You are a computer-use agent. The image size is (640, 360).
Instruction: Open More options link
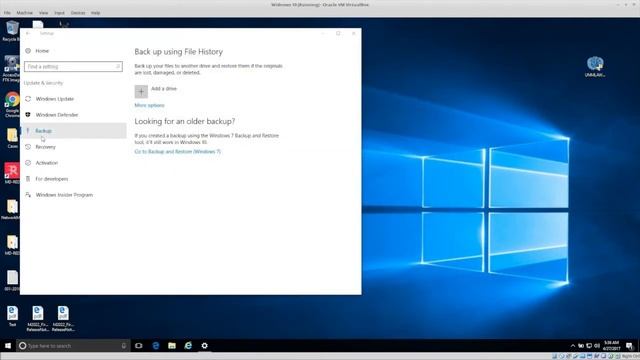pyautogui.click(x=149, y=105)
